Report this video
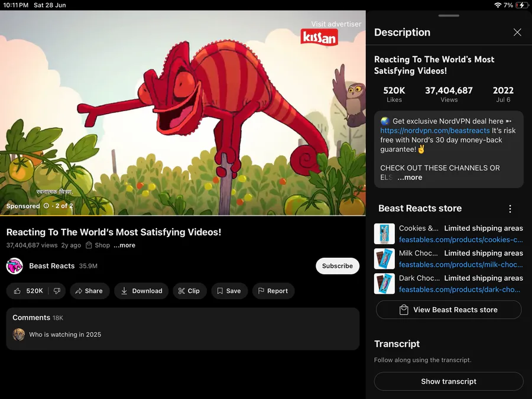Image resolution: width=532 pixels, height=399 pixels. 273,291
